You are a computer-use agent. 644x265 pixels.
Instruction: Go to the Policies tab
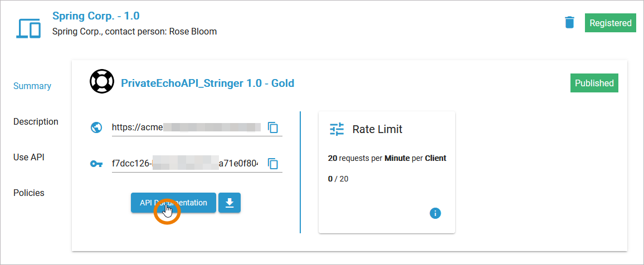[29, 193]
